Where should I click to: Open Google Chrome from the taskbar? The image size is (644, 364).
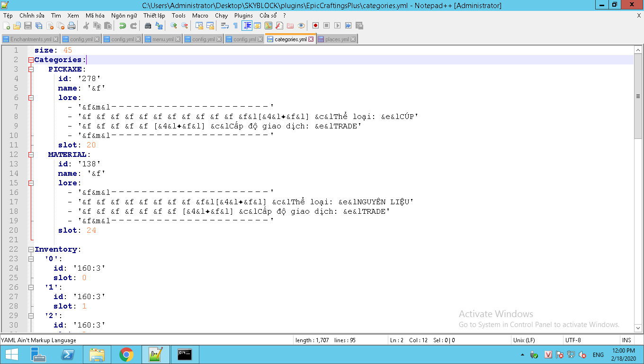pos(126,355)
